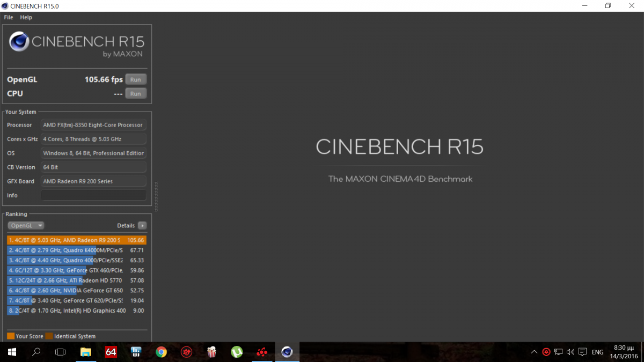Open the Help menu
This screenshot has width=644, height=362.
pos(26,17)
